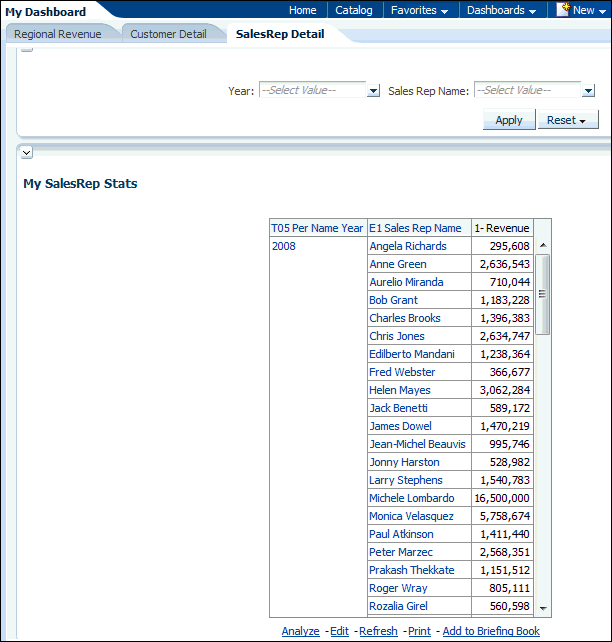Collapse the My SalesRep Stats section
This screenshot has width=612, height=642.
tap(27, 152)
